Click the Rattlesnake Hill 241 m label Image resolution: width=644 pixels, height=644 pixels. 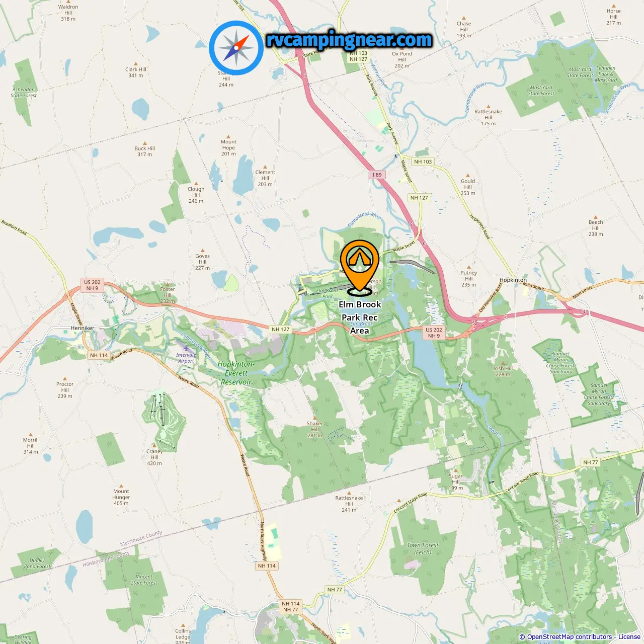pyautogui.click(x=349, y=504)
